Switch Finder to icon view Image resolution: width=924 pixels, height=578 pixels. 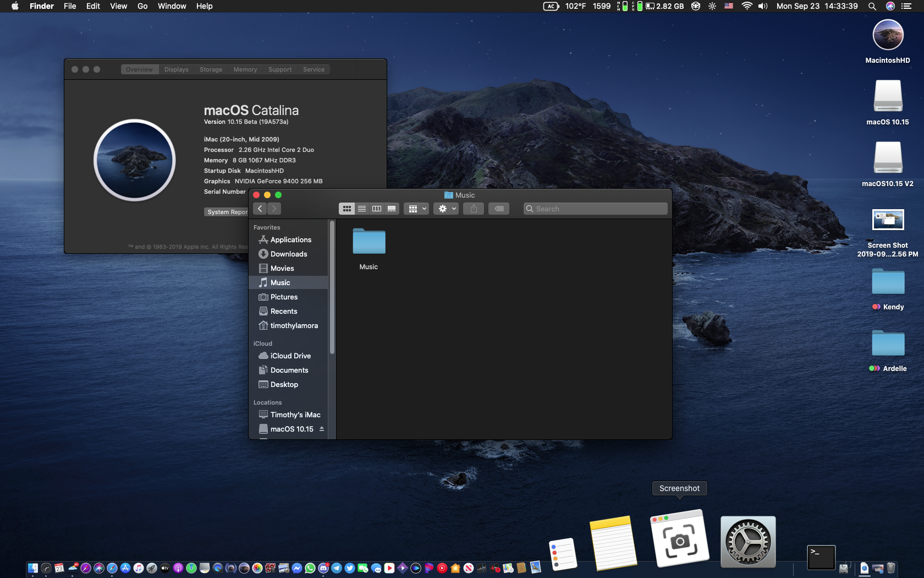coord(346,209)
